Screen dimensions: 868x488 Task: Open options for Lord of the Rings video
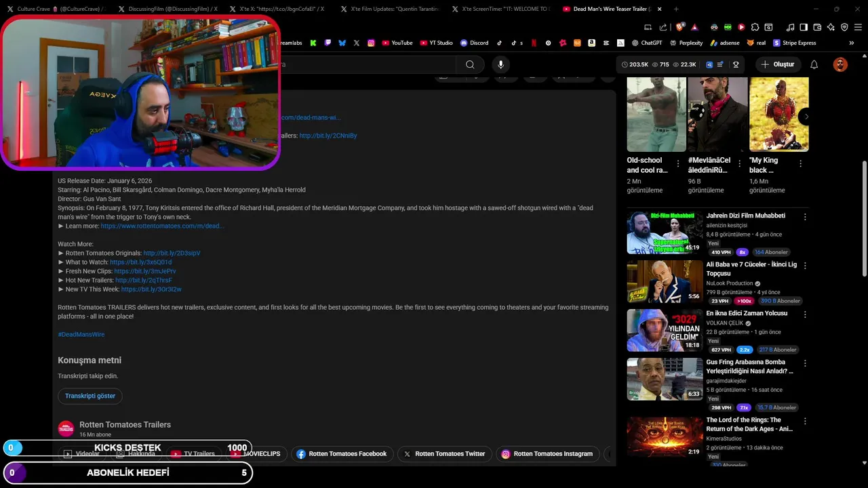click(805, 421)
